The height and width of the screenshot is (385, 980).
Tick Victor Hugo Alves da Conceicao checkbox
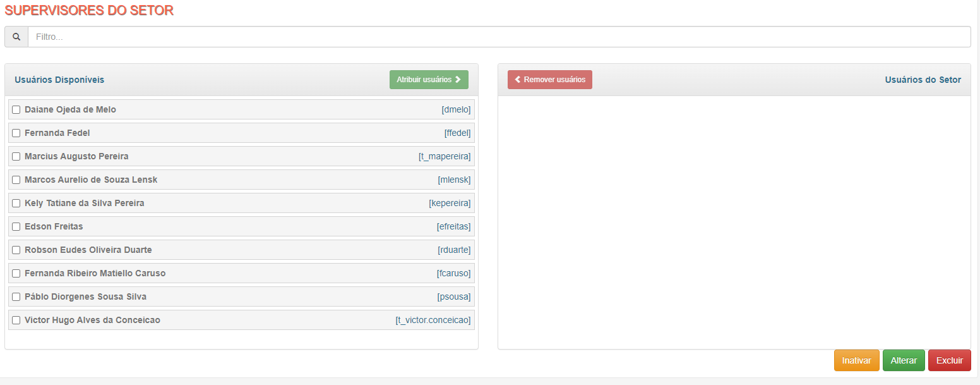[x=16, y=321]
